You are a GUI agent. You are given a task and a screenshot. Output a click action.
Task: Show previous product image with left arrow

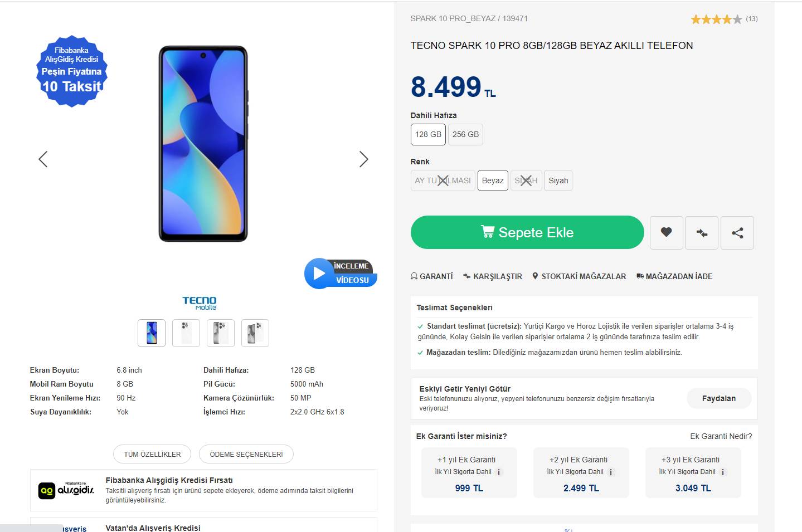click(x=43, y=159)
